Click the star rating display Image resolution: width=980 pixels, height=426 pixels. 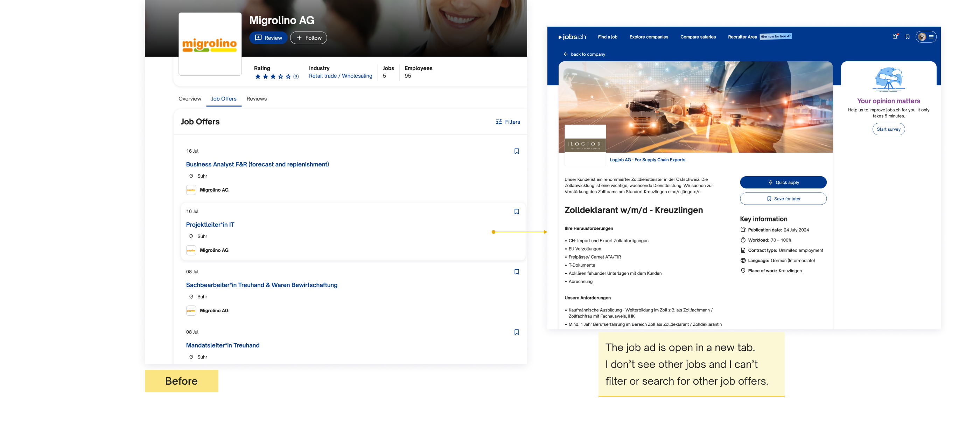point(273,76)
